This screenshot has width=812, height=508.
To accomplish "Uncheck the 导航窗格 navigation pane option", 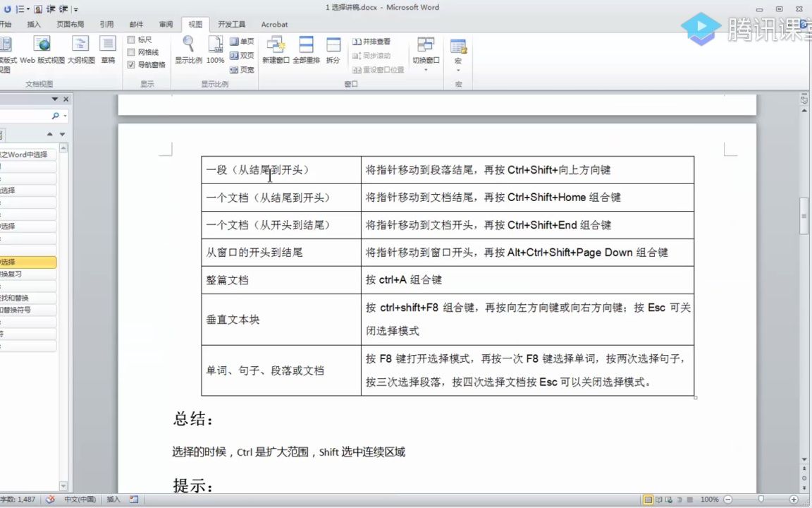I will pyautogui.click(x=131, y=65).
